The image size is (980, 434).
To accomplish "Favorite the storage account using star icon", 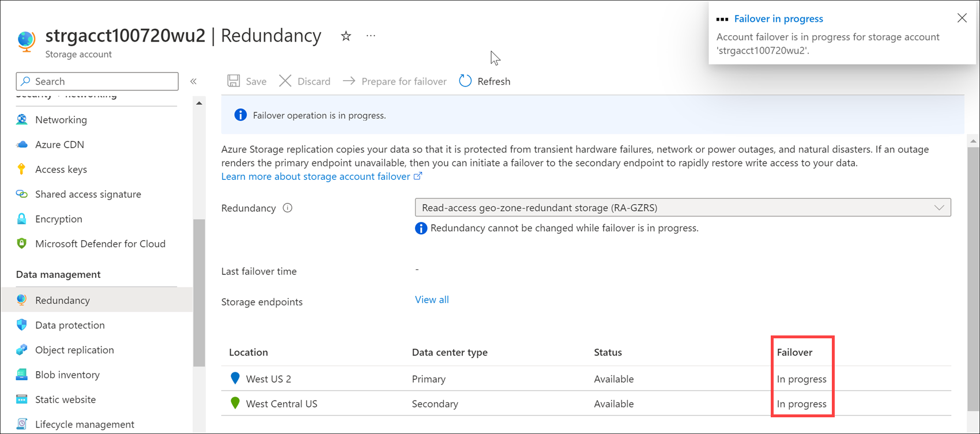I will click(346, 36).
